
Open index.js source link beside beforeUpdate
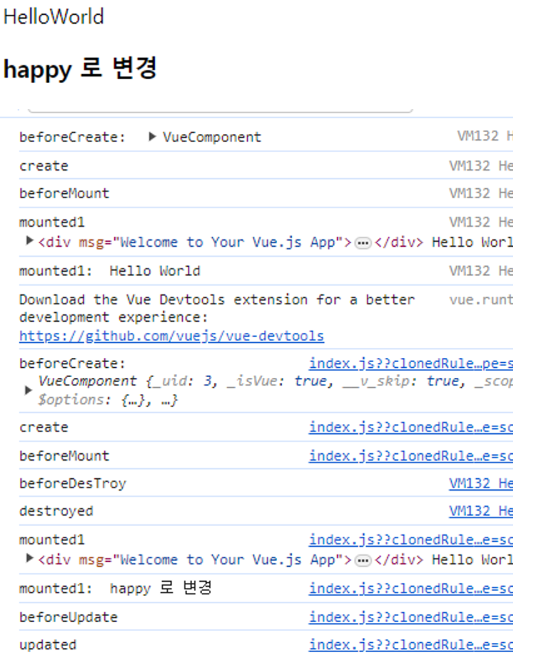pos(411,618)
